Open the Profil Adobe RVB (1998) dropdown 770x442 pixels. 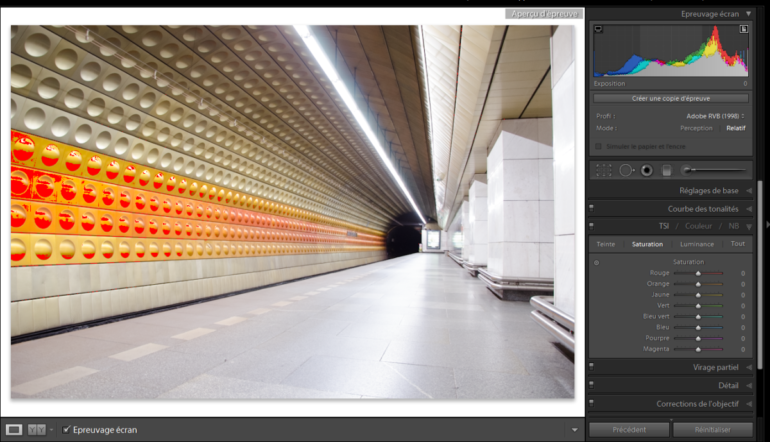715,116
